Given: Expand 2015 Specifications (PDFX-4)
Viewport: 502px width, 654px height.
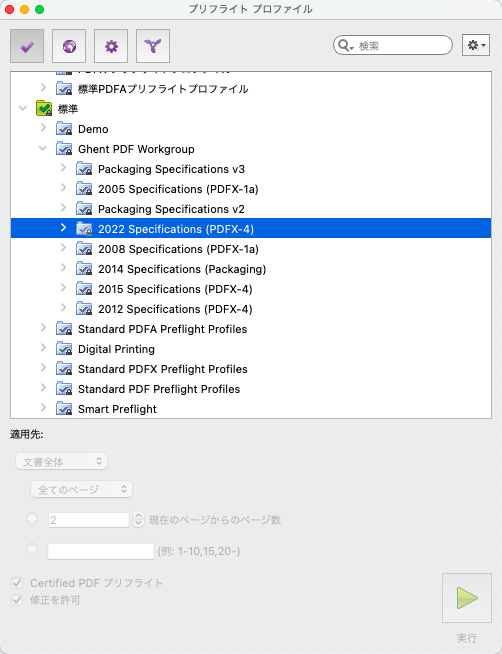Looking at the screenshot, I should 63,288.
